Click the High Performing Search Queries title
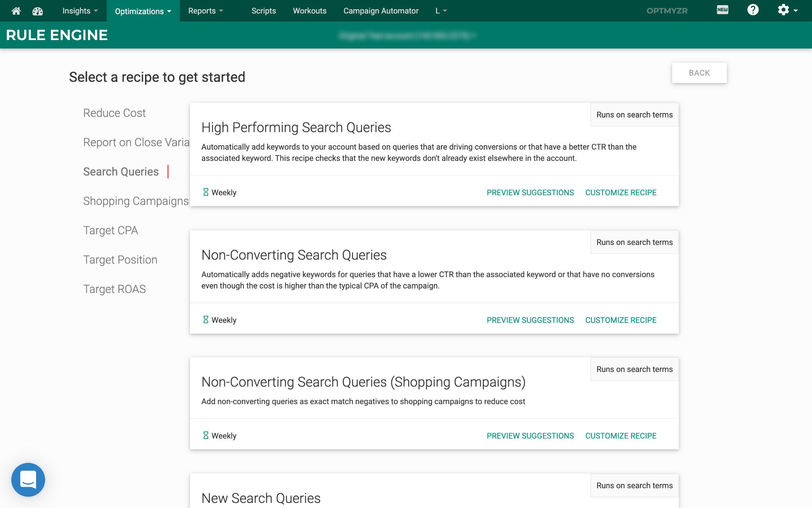The image size is (812, 508). tap(296, 127)
